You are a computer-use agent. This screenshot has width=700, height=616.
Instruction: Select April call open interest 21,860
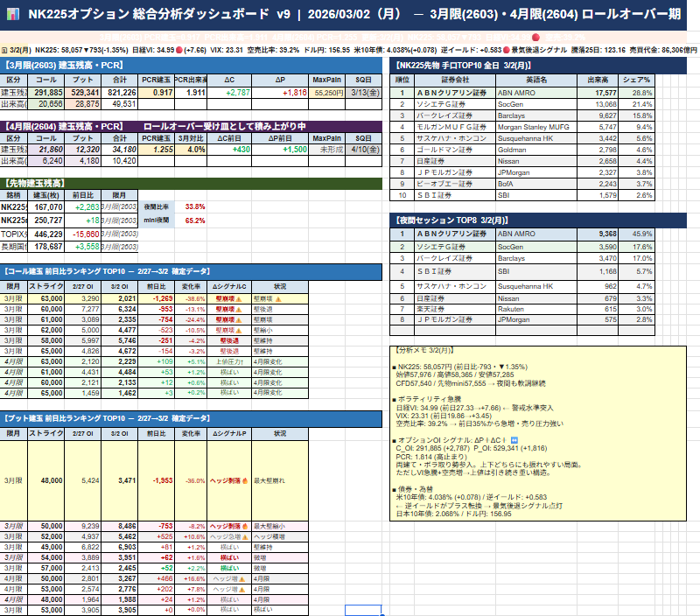click(46, 149)
